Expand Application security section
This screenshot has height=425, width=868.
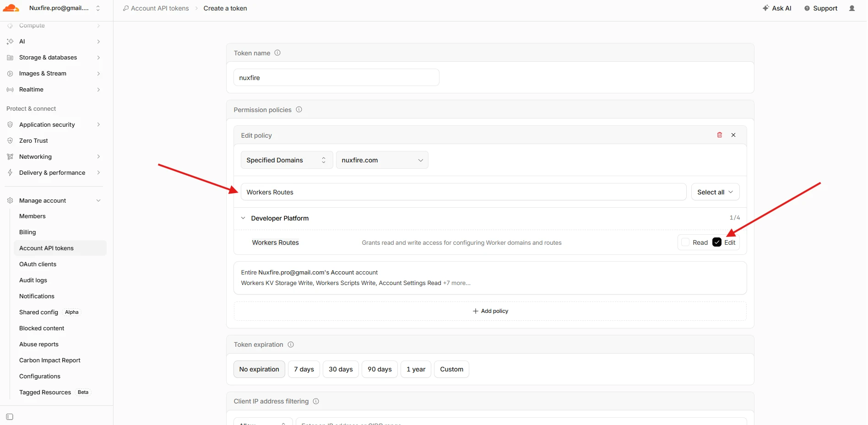click(x=98, y=124)
